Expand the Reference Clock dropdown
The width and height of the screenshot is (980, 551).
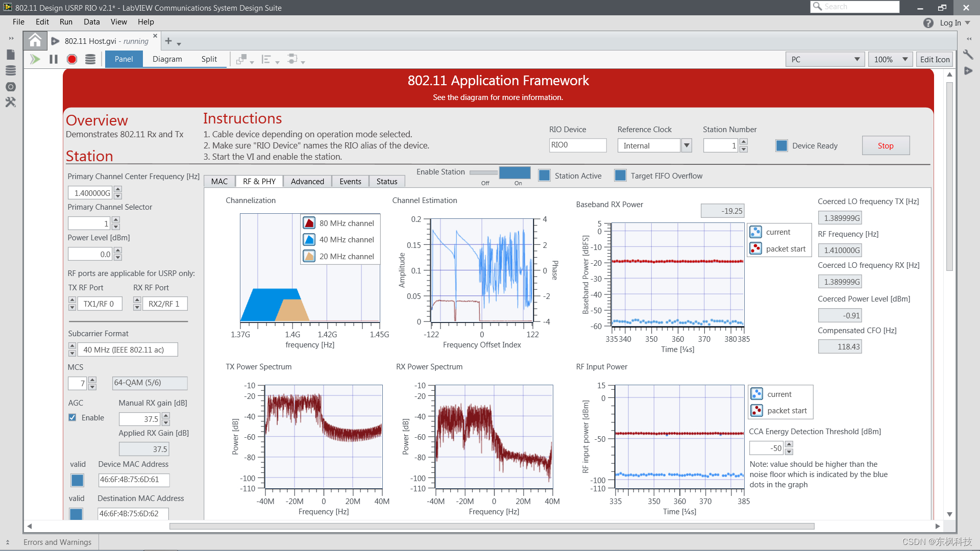point(687,145)
